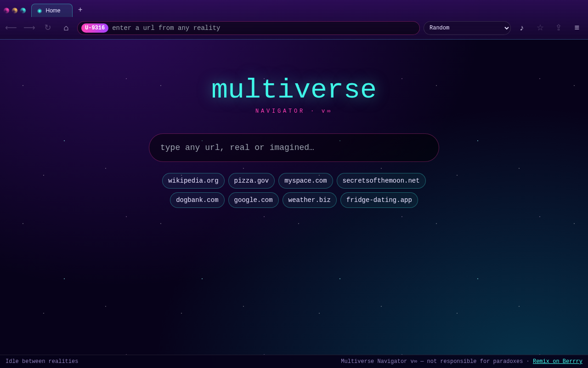Click the yellow window control dot
This screenshot has height=368, width=588.
coord(15,11)
